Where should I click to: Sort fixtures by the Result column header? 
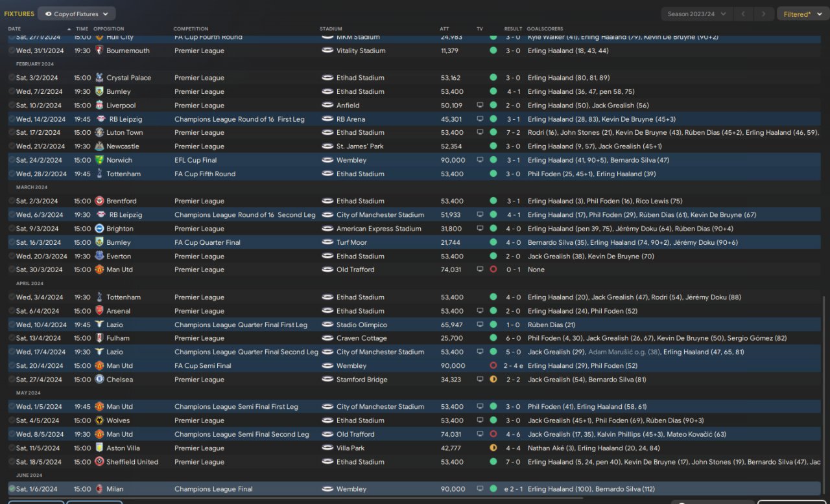point(513,29)
